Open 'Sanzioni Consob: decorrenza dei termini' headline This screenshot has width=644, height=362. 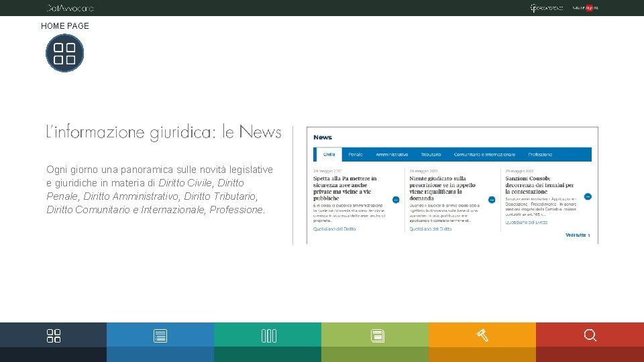(539, 185)
